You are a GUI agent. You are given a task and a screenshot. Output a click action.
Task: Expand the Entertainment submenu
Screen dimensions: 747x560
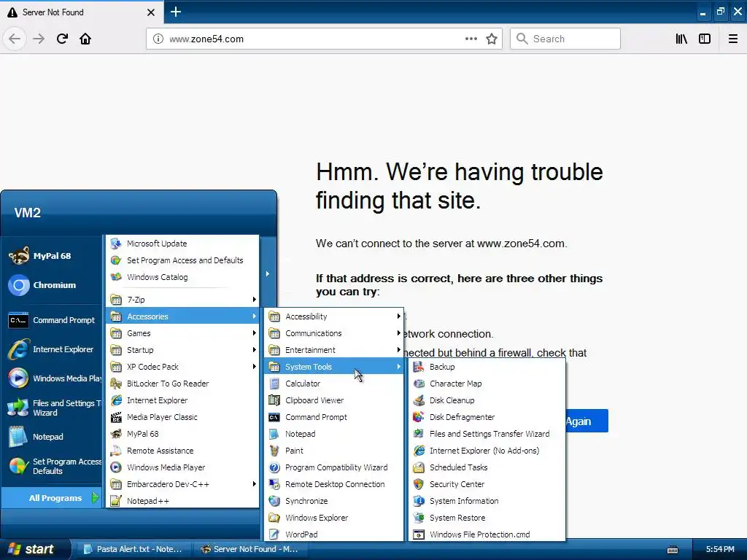coord(334,350)
